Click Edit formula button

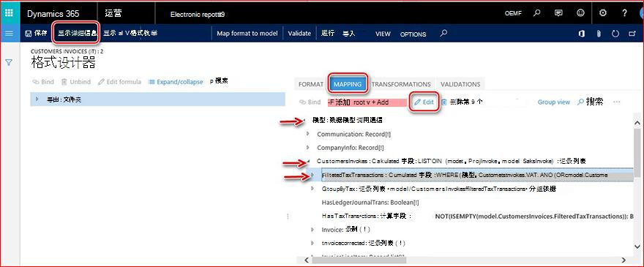point(119,82)
